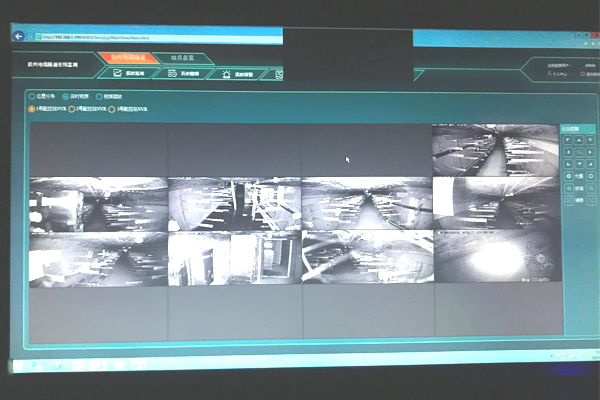
Task: Open the 站点总览 tab
Action: [x=181, y=59]
